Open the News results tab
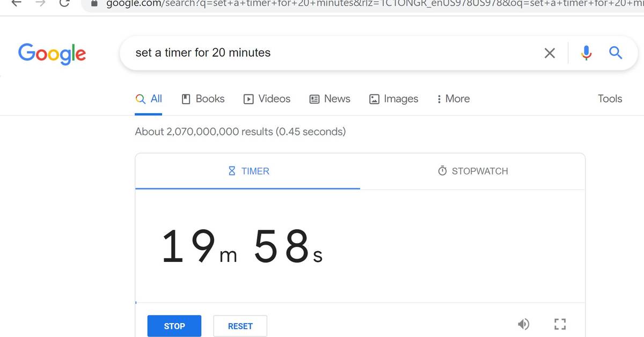644x337 pixels. 330,99
